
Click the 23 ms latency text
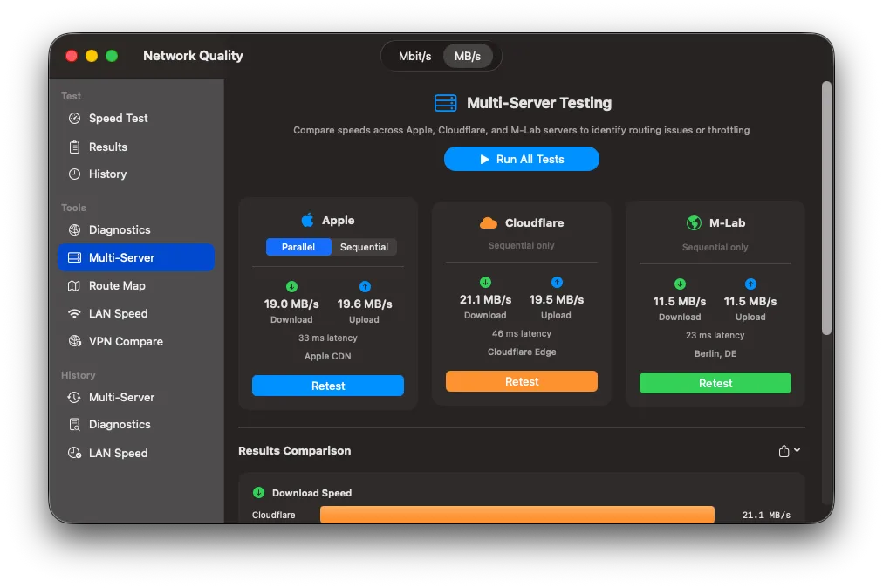coord(715,335)
